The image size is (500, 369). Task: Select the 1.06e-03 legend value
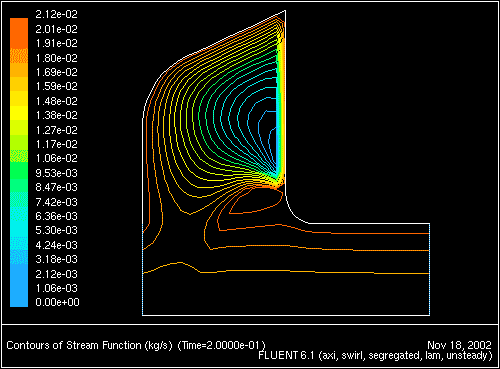[x=56, y=288]
